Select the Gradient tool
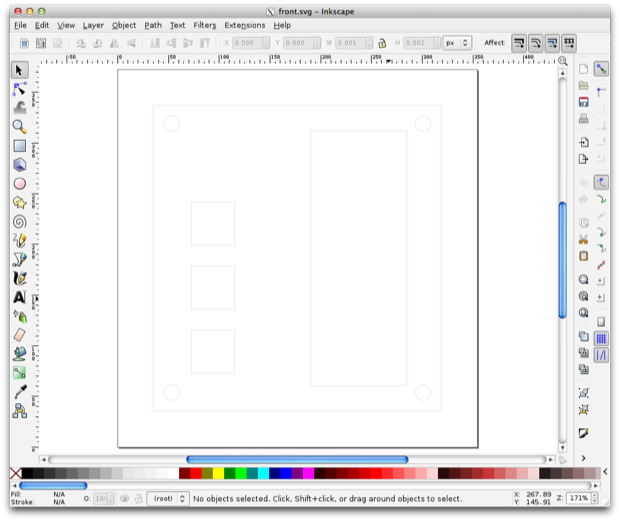 coord(19,373)
